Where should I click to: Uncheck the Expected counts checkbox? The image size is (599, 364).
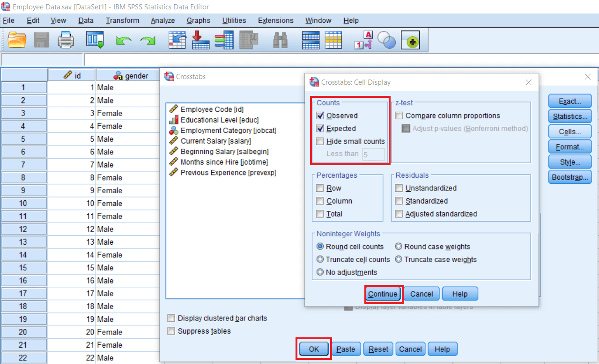320,129
